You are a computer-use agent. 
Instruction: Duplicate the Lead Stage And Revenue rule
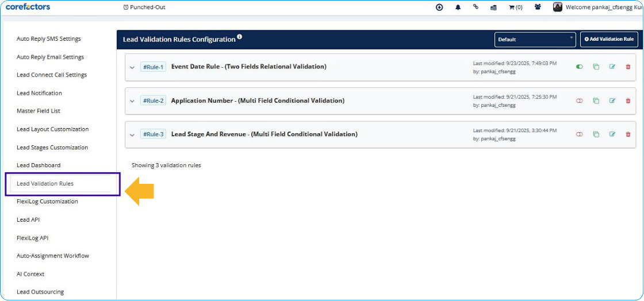click(596, 134)
